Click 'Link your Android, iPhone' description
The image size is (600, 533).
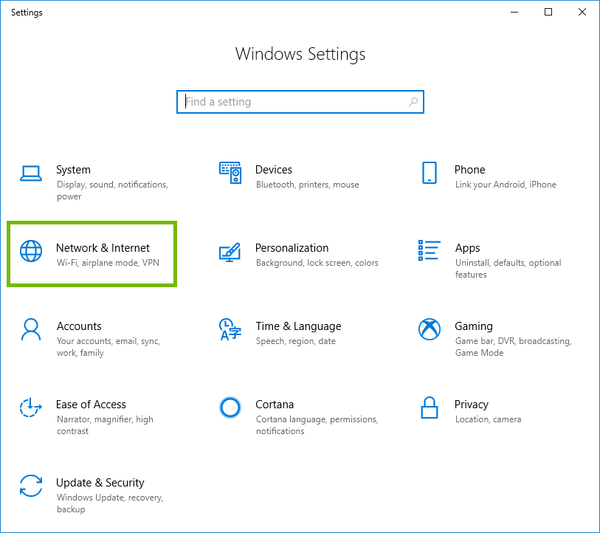(x=505, y=185)
